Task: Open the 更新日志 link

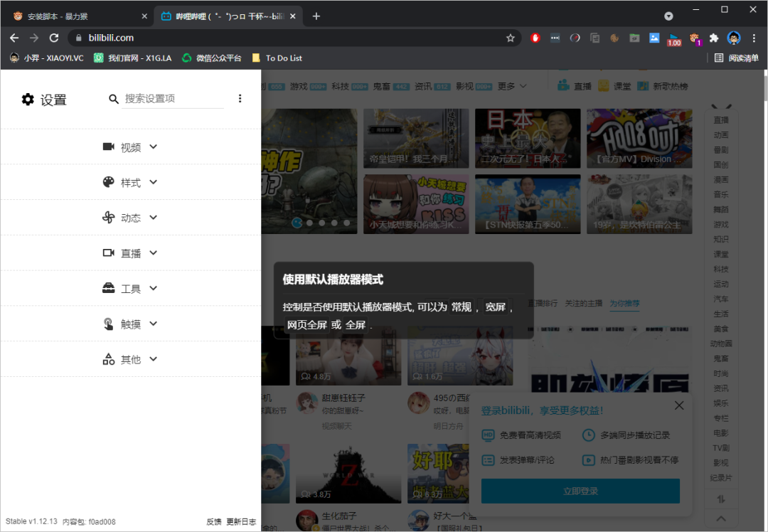Action: [241, 522]
